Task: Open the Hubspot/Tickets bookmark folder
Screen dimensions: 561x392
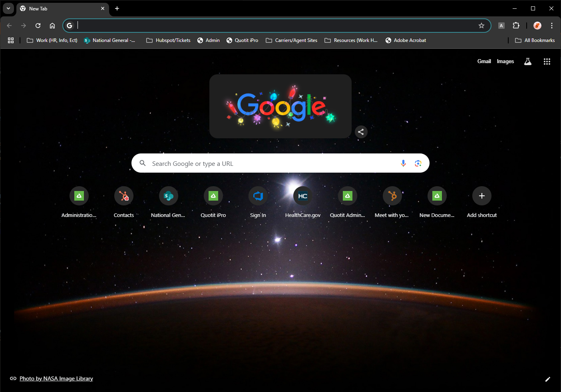Action: pos(168,40)
